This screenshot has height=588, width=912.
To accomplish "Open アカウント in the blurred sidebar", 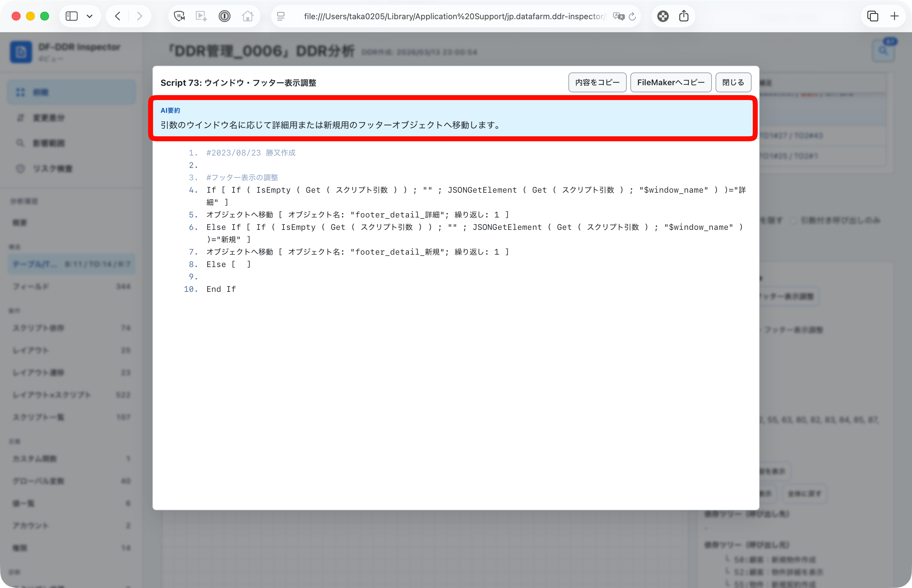I will (x=71, y=525).
